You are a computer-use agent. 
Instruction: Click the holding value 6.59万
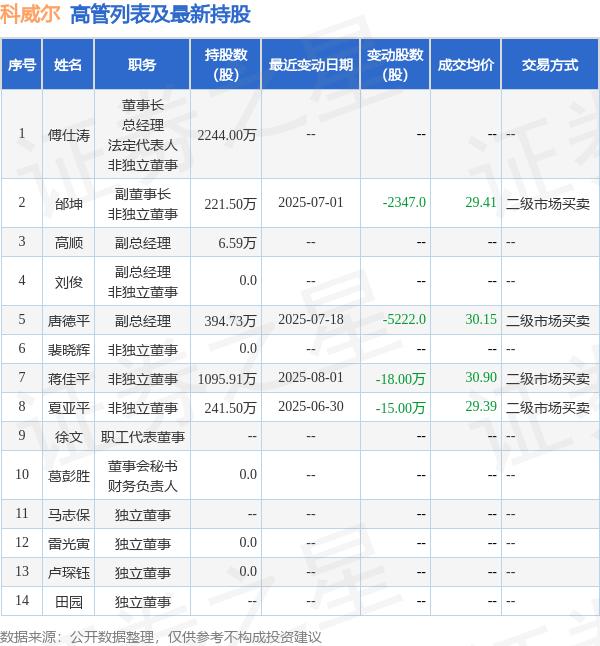237,243
